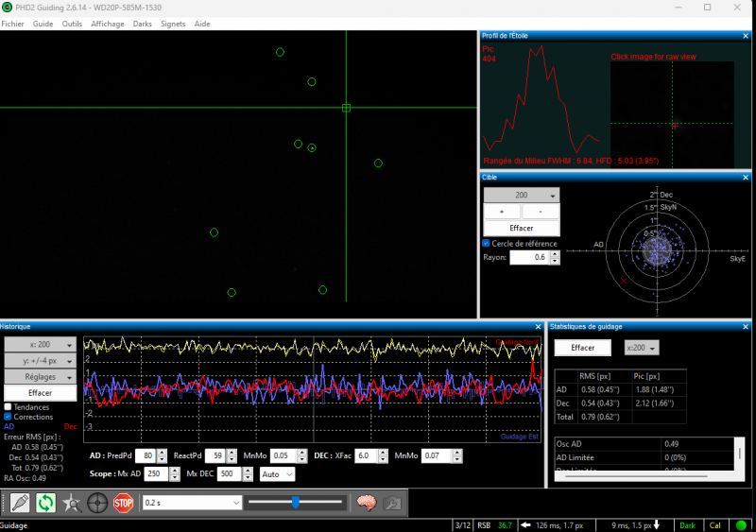Click the Osc AD statistics row
756x532 pixels.
[x=645, y=444]
